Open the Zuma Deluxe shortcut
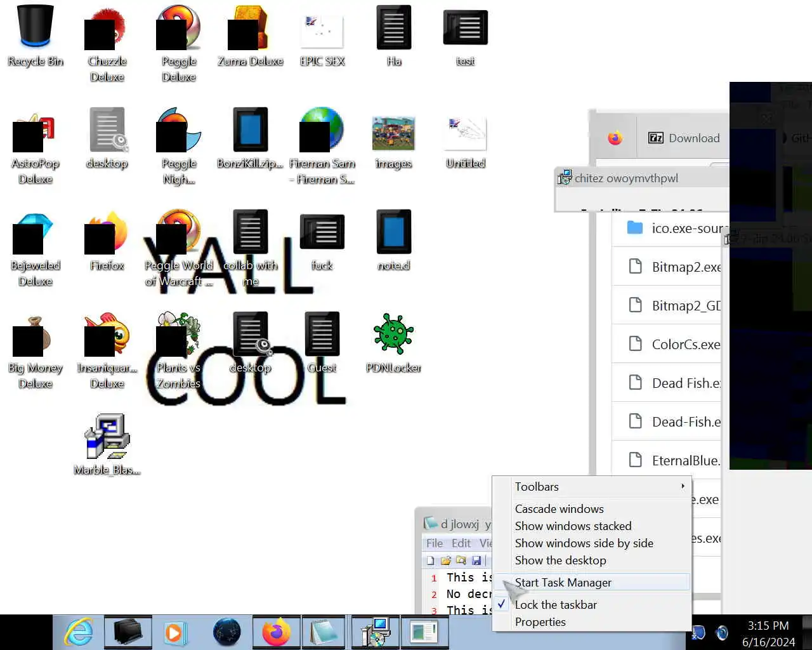The height and width of the screenshot is (650, 812). coord(251,36)
